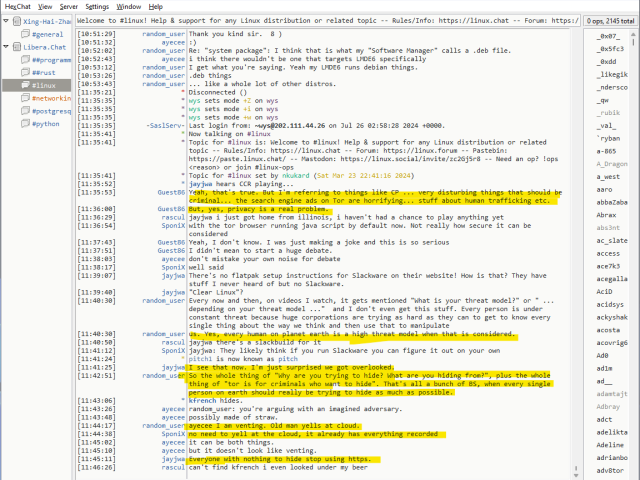Select user a_west in the user list
The width and height of the screenshot is (640, 480).
coord(606,177)
